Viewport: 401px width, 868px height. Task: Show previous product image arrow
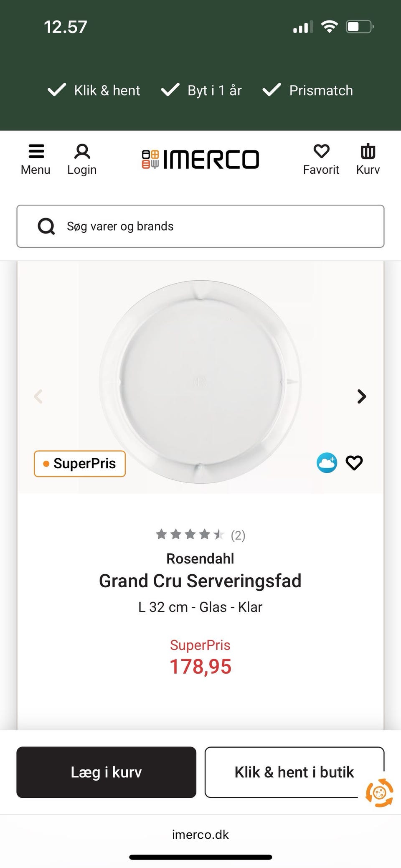[x=38, y=396]
